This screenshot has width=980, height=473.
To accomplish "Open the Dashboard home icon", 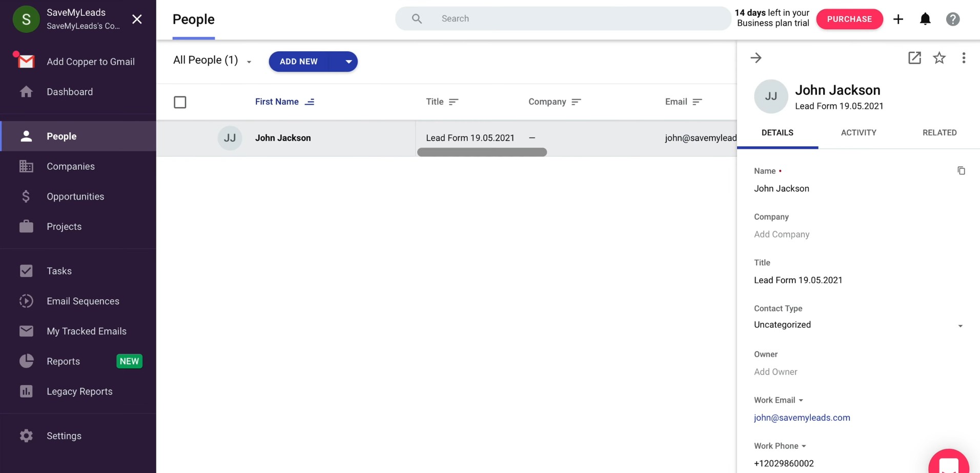I will (26, 91).
